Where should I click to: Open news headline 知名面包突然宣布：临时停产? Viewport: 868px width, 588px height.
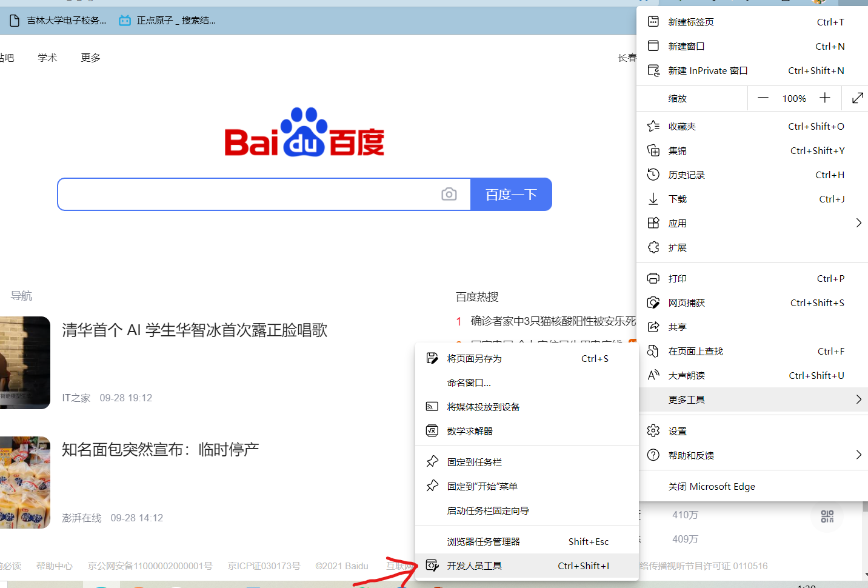(161, 449)
